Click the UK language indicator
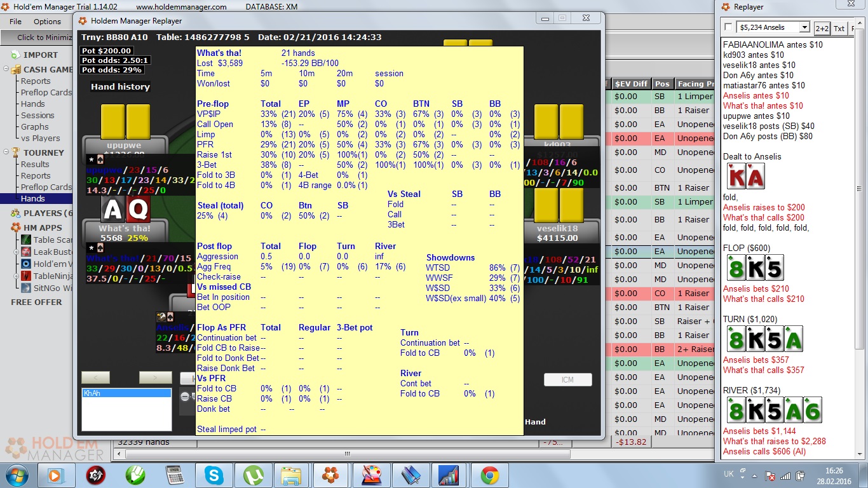Image resolution: width=868 pixels, height=488 pixels. (x=729, y=475)
